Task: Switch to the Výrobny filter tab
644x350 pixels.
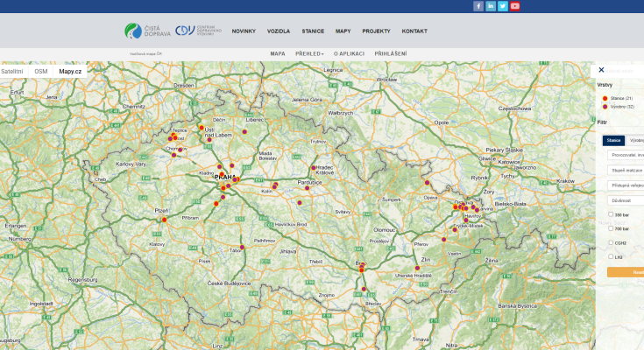Action: pos(635,140)
